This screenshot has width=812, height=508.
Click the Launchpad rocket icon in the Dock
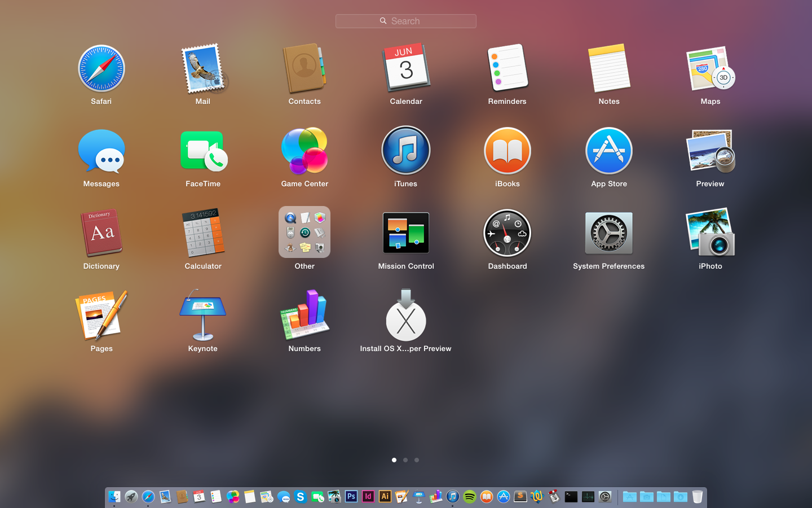[131, 497]
